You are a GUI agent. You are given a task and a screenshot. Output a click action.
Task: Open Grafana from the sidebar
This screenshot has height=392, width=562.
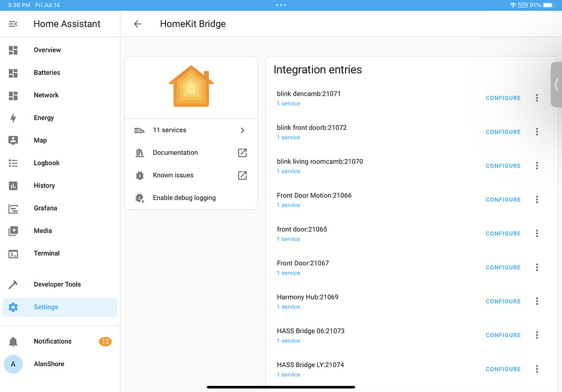point(45,208)
